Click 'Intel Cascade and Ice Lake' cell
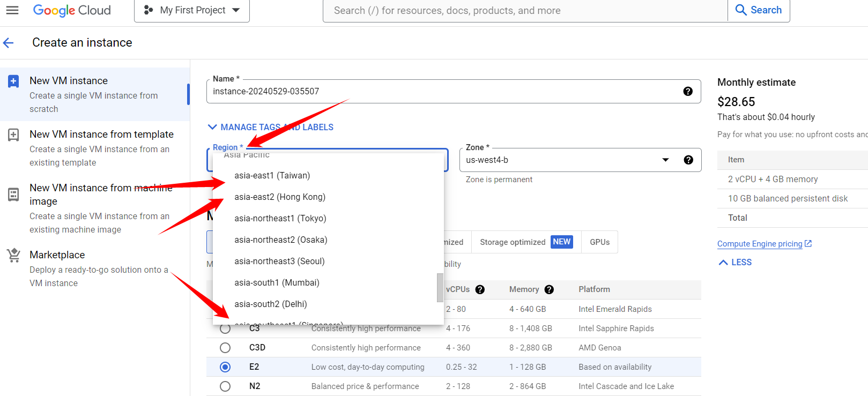Screen dimensions: 868x396 [626, 386]
